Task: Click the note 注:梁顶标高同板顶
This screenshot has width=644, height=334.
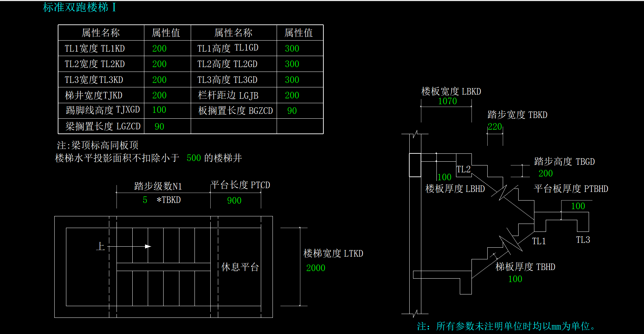Action: pyautogui.click(x=98, y=145)
